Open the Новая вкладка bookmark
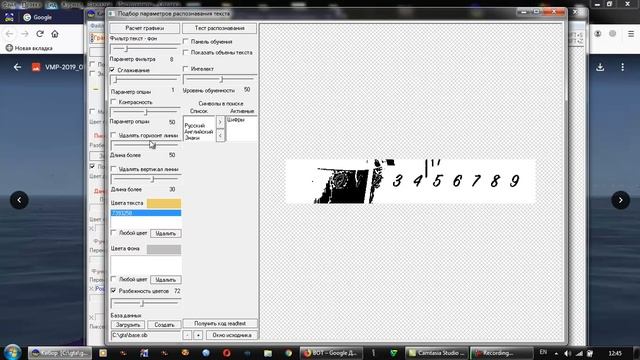Screen dimensions: 640x360 (x=29, y=48)
